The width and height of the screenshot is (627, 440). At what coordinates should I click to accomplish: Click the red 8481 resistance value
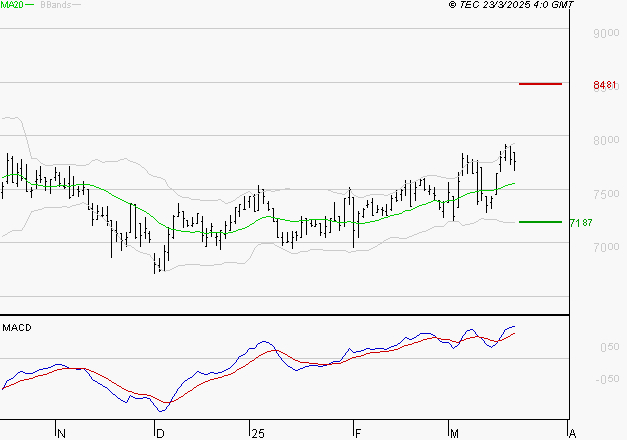point(605,85)
